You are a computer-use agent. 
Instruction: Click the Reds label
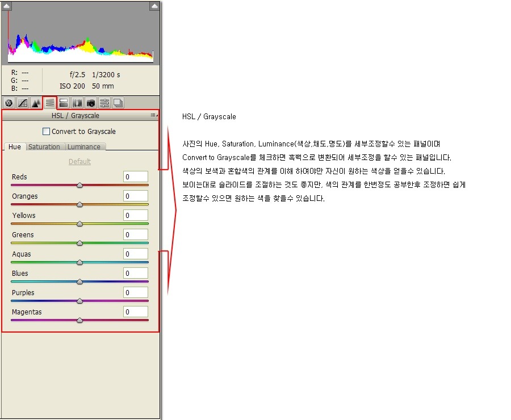(x=19, y=177)
